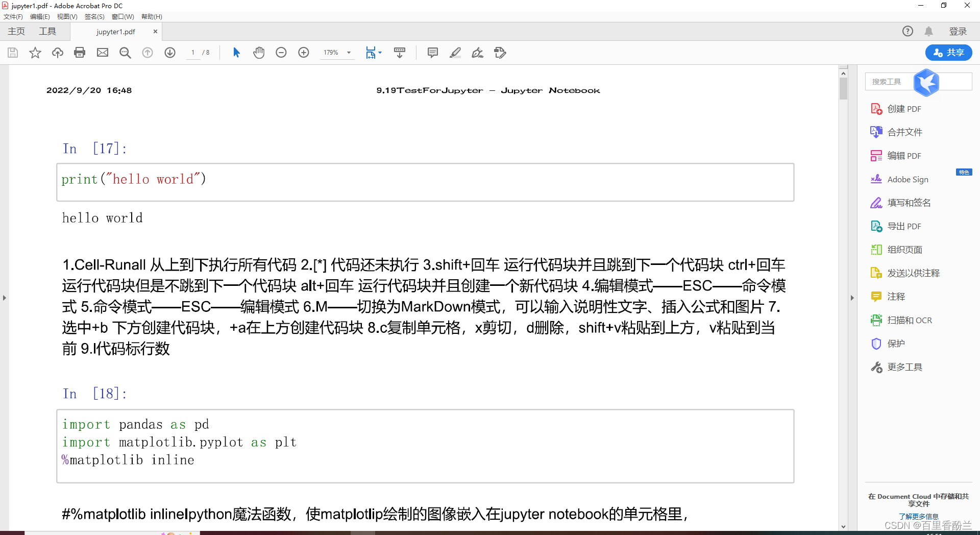This screenshot has width=980, height=535.
Task: Click the 登录 link
Action: (959, 31)
